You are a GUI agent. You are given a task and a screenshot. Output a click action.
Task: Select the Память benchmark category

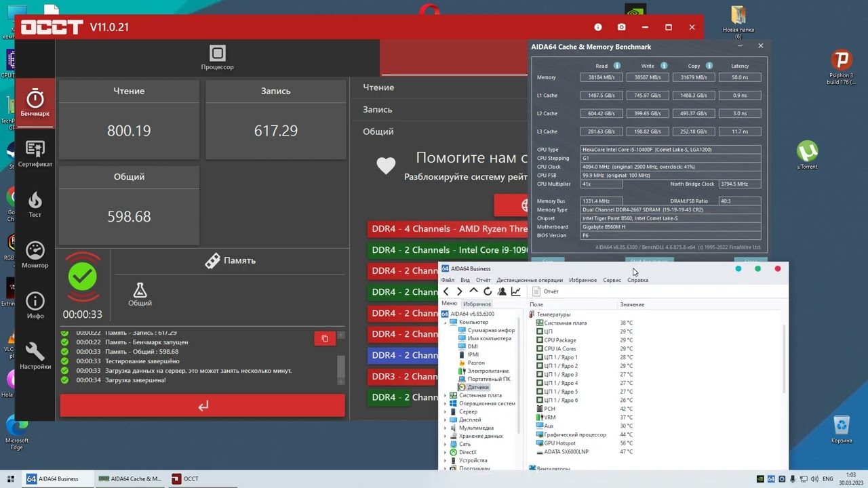point(231,260)
